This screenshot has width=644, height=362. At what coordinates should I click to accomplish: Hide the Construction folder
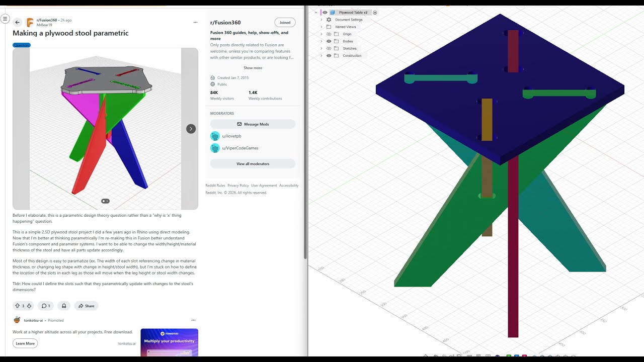[x=329, y=56]
